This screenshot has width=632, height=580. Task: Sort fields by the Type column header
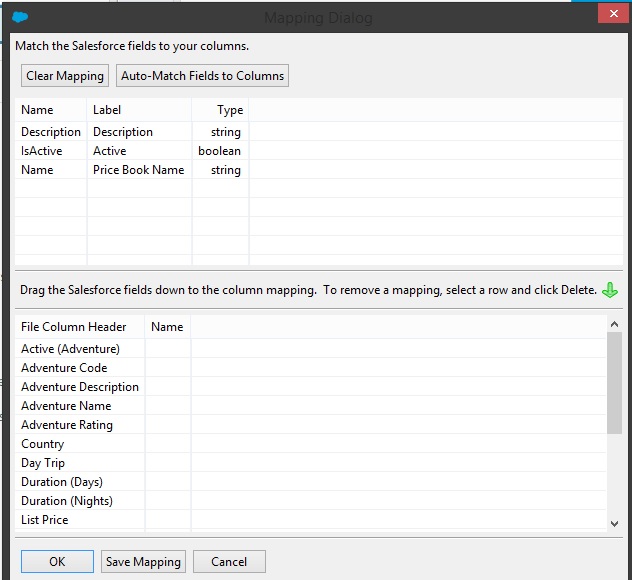point(230,110)
